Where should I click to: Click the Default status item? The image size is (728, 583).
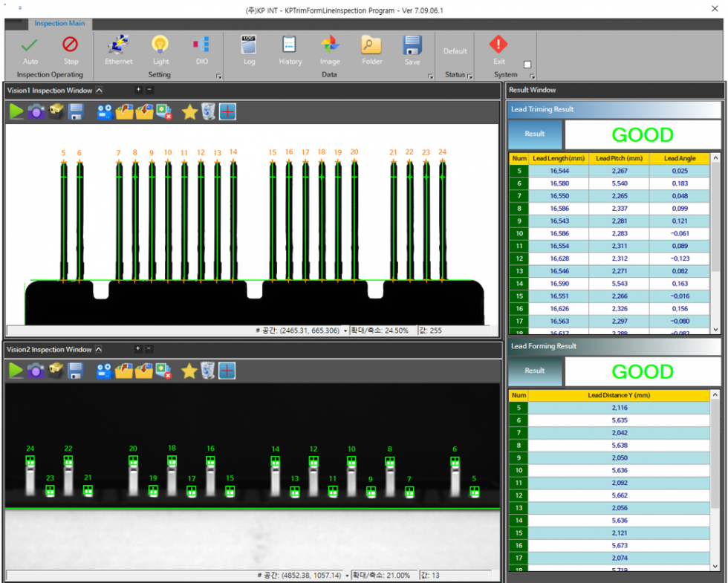coord(455,51)
